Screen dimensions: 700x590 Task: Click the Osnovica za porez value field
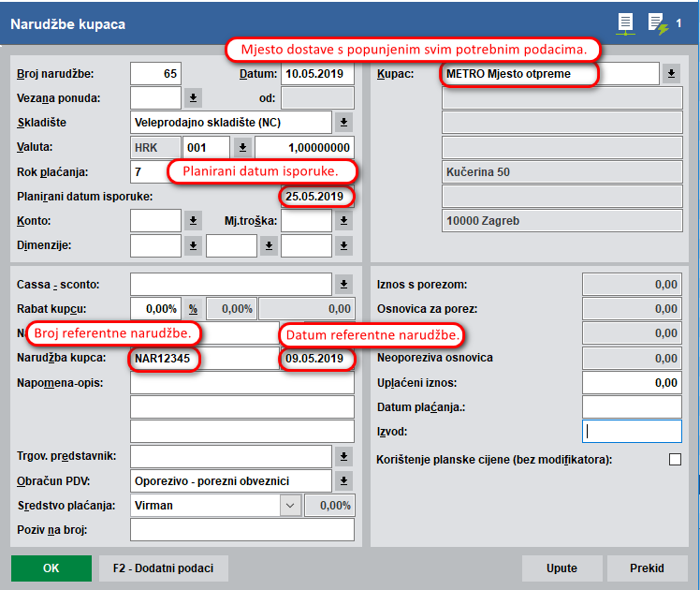(x=632, y=309)
